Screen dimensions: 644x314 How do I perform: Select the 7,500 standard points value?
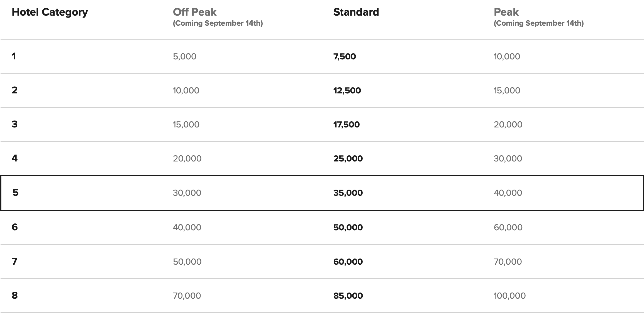pos(345,56)
